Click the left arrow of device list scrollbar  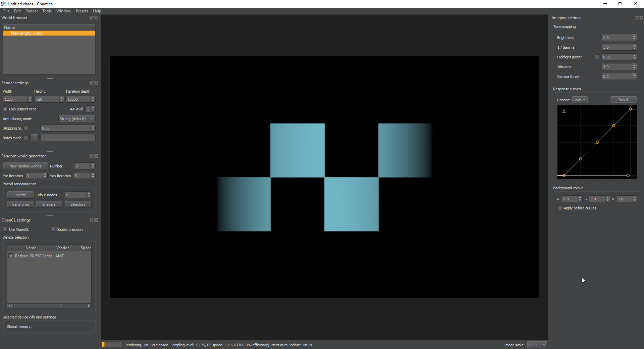[x=10, y=306]
